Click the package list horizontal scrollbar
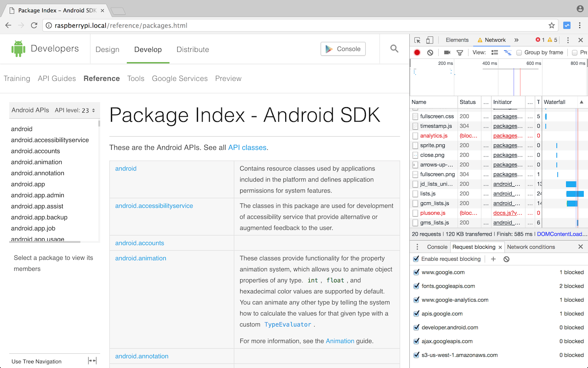The height and width of the screenshot is (368, 588). (x=45, y=242)
